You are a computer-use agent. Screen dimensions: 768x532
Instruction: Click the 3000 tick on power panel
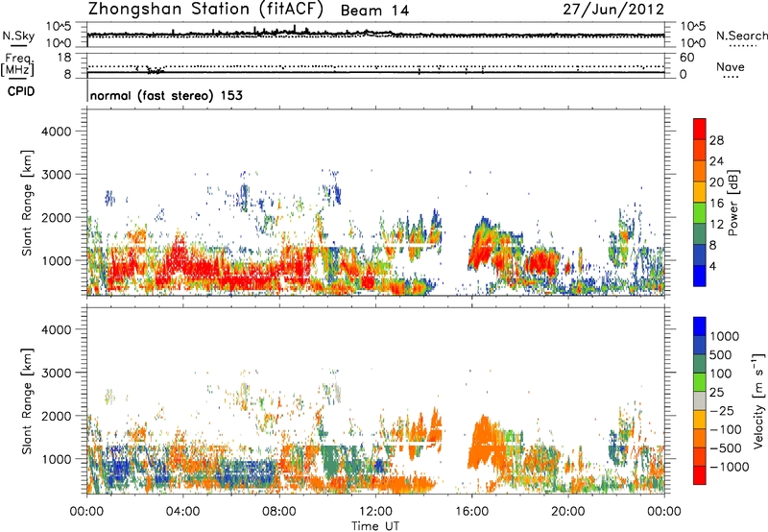coord(57,175)
